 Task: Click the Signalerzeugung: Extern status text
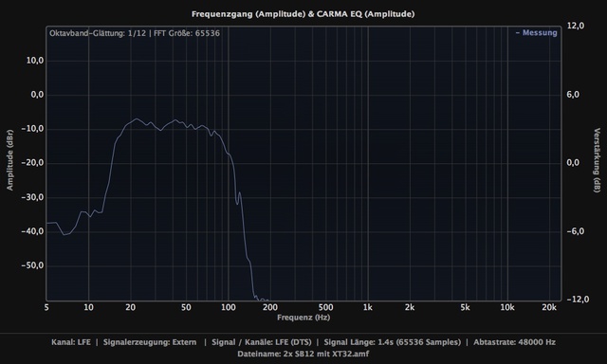pyautogui.click(x=150, y=342)
